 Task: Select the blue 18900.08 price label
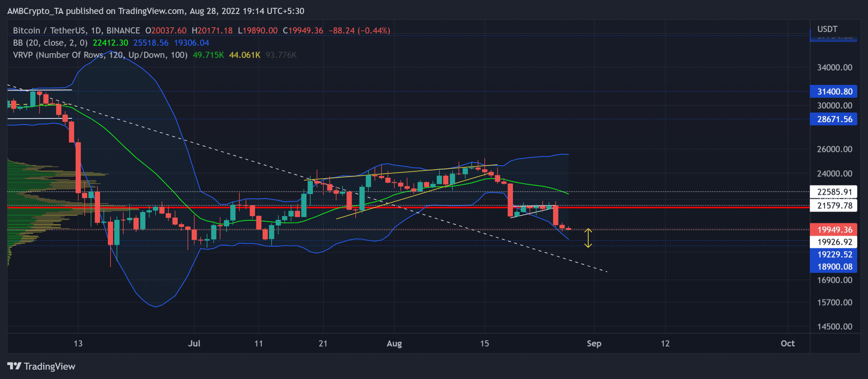click(833, 267)
